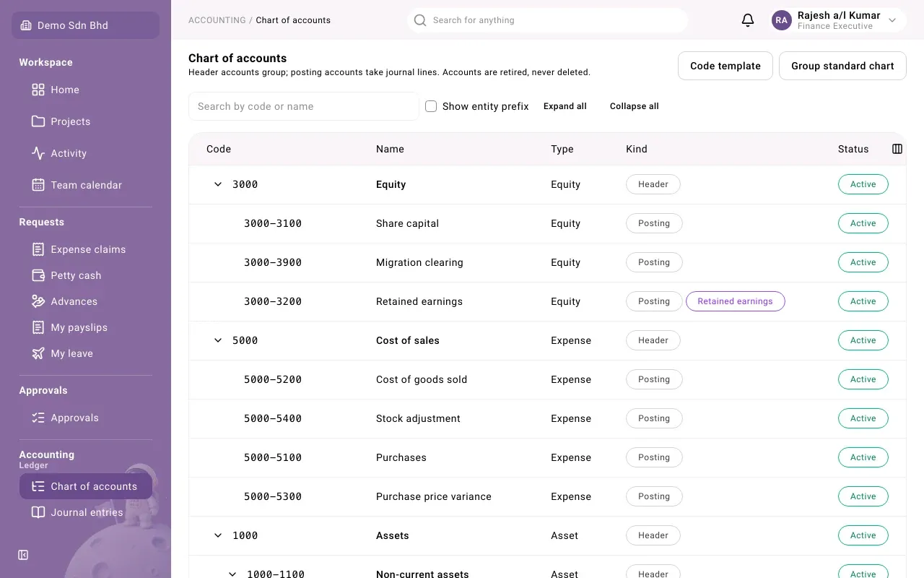924x578 pixels.
Task: Click the Projects folder icon
Action: click(38, 121)
